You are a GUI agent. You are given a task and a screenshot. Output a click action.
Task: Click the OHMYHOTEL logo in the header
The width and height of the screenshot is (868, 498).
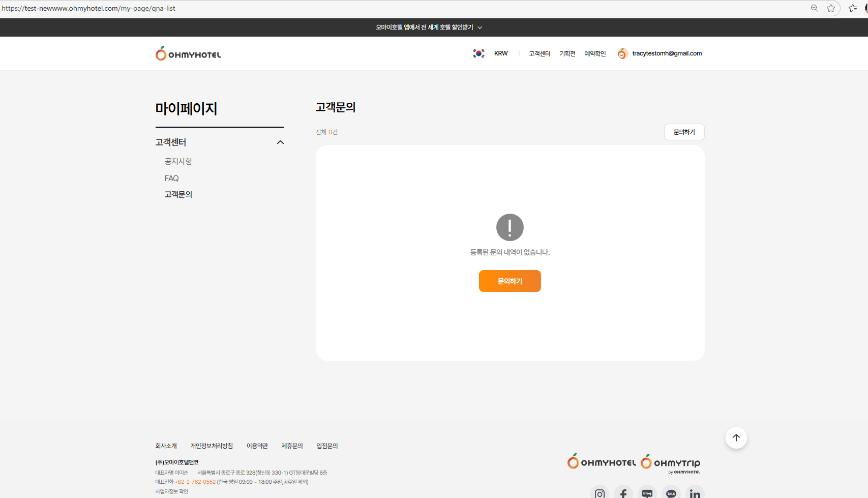click(x=188, y=53)
